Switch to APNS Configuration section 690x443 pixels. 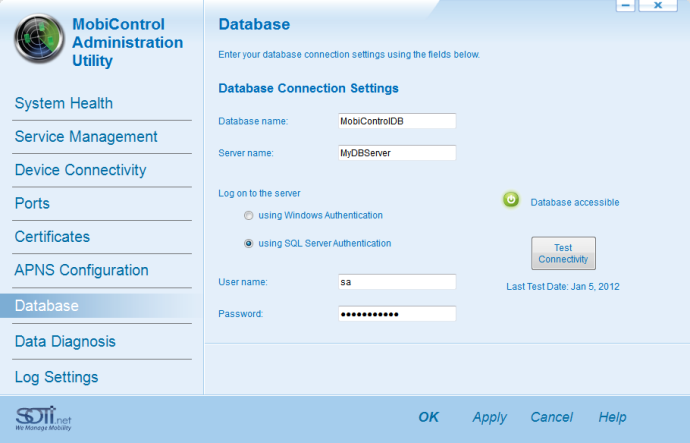click(81, 270)
